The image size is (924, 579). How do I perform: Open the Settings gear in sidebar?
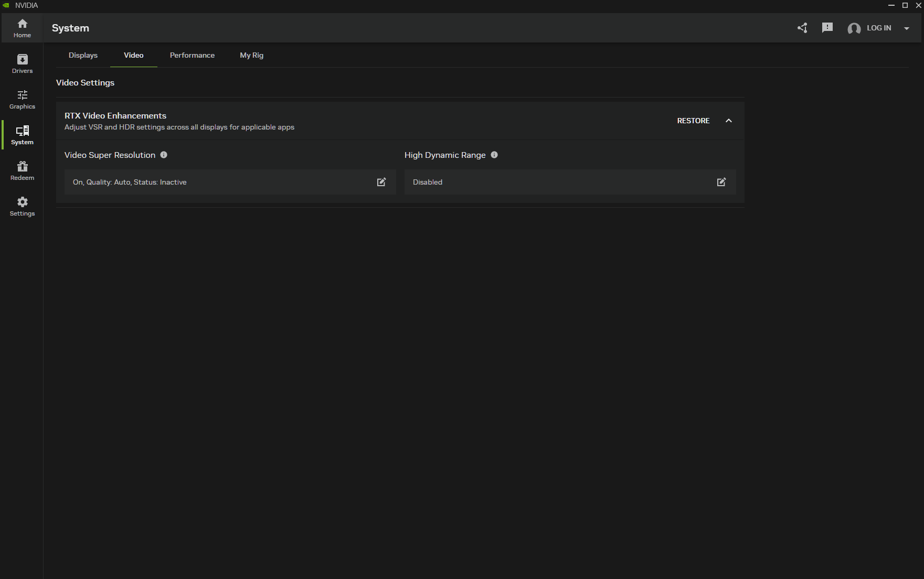coord(22,207)
